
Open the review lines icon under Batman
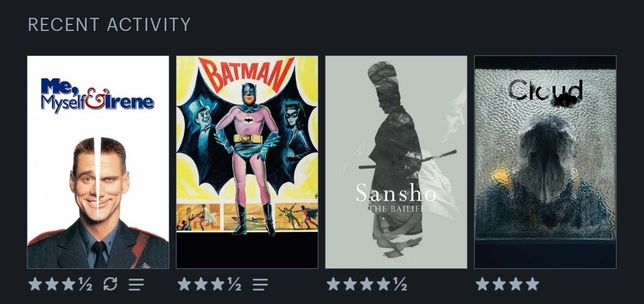click(260, 284)
